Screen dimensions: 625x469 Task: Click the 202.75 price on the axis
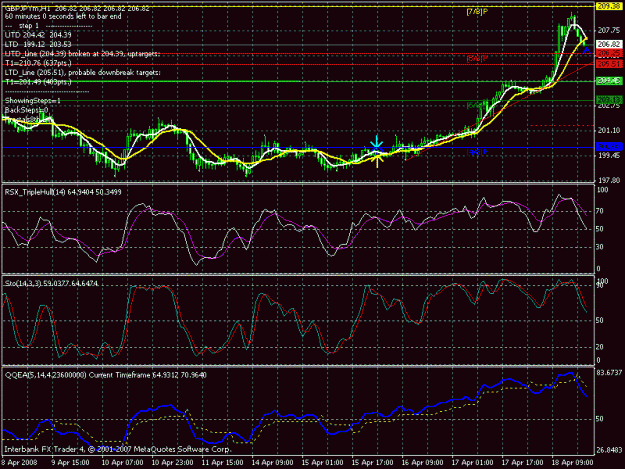(609, 106)
